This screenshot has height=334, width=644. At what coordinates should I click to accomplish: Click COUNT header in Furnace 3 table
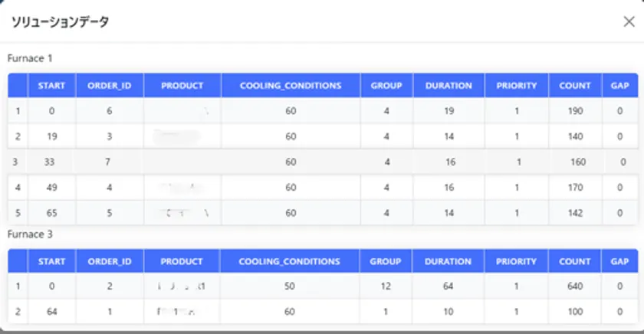pos(575,261)
